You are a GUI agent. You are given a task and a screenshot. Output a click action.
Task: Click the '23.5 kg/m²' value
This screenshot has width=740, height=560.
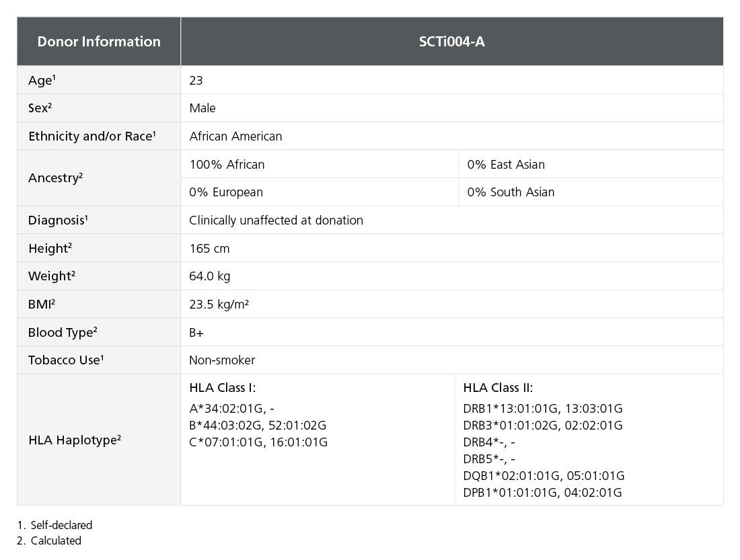219,305
